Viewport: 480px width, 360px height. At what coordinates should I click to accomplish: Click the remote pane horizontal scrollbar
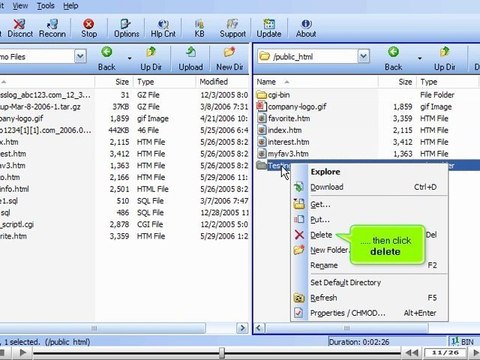click(347, 328)
